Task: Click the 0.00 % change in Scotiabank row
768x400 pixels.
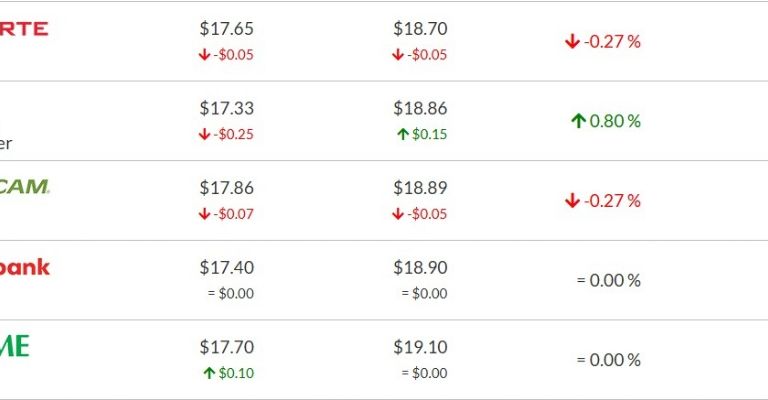Action: click(608, 280)
